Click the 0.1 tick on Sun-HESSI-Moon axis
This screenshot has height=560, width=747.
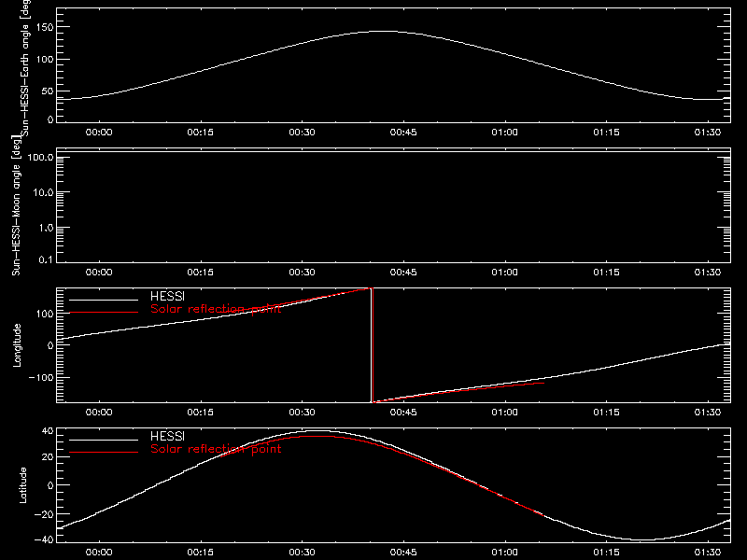(46, 259)
